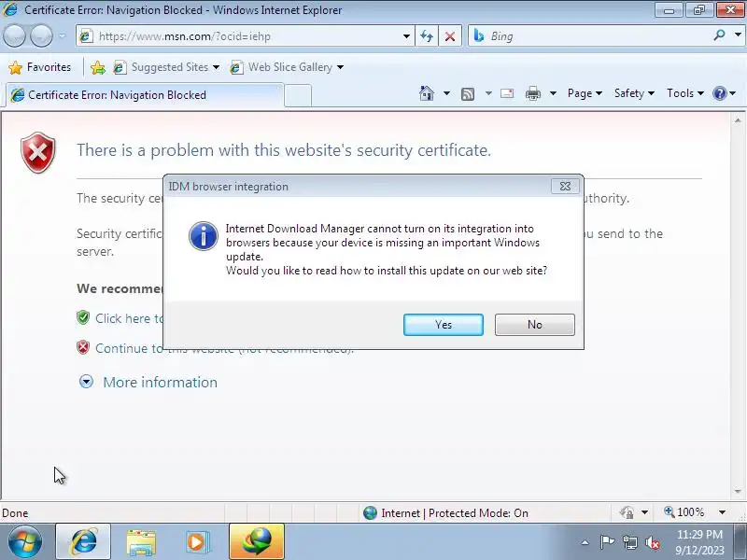Click the muted volume tray icon
The width and height of the screenshot is (747, 560).
[x=652, y=542]
